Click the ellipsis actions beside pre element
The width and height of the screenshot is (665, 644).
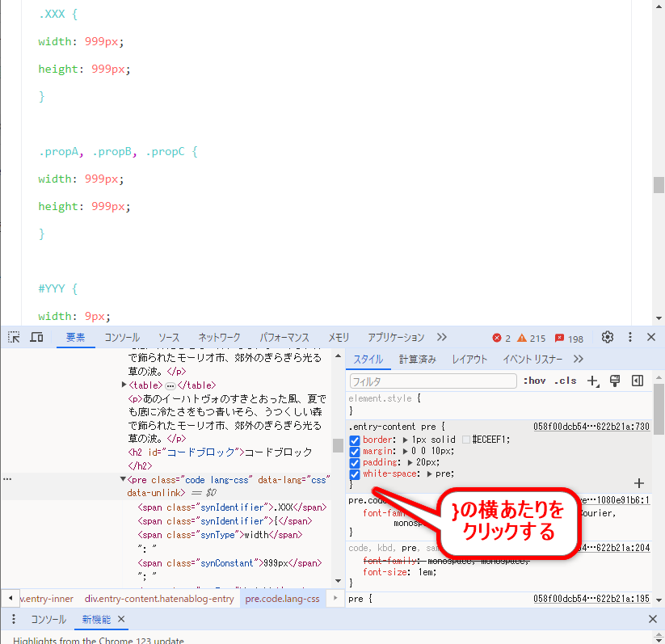tap(7, 479)
